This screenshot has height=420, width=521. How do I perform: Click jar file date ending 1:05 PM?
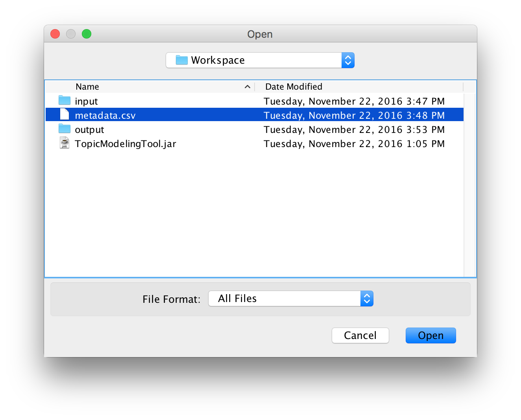[x=354, y=144]
